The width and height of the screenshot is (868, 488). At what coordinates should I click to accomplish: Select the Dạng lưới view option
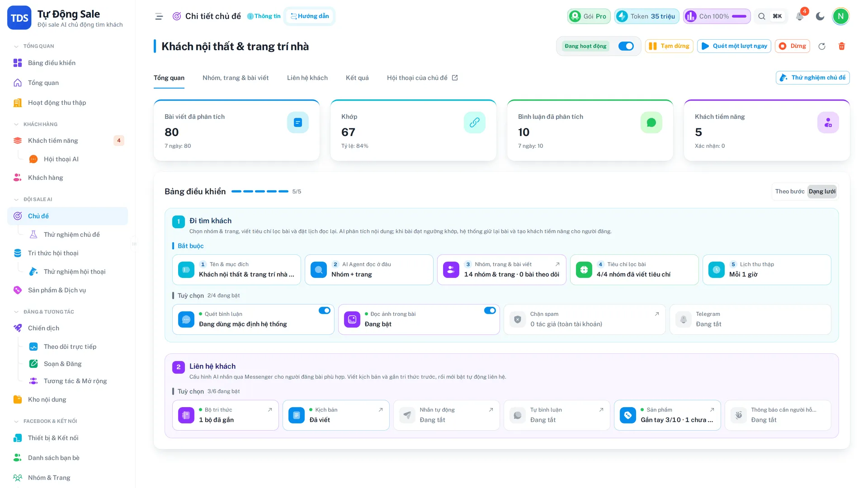[x=822, y=192]
